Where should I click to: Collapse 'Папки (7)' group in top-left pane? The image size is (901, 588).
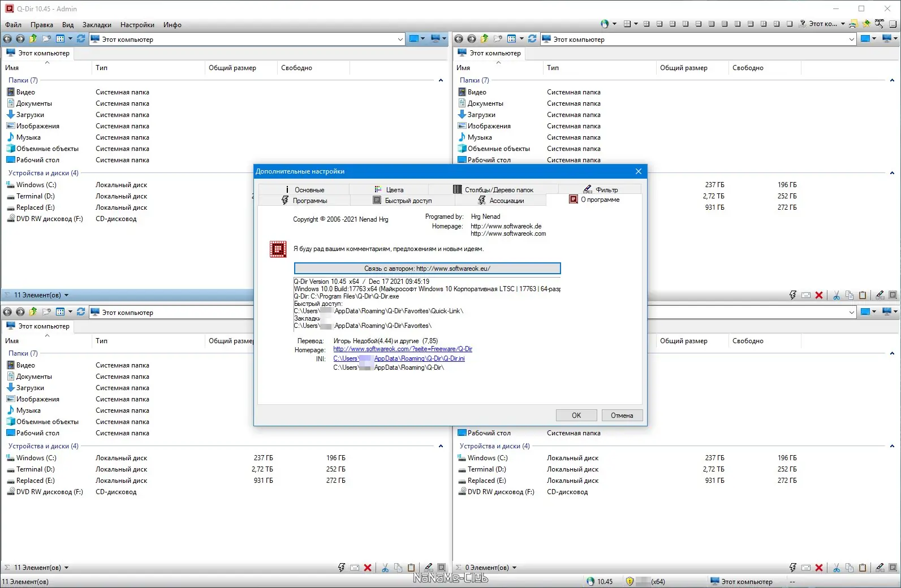click(441, 80)
